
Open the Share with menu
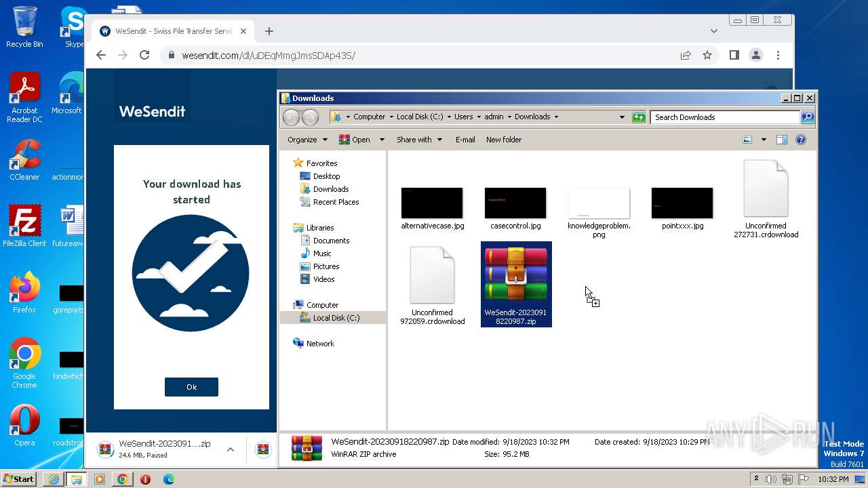419,140
